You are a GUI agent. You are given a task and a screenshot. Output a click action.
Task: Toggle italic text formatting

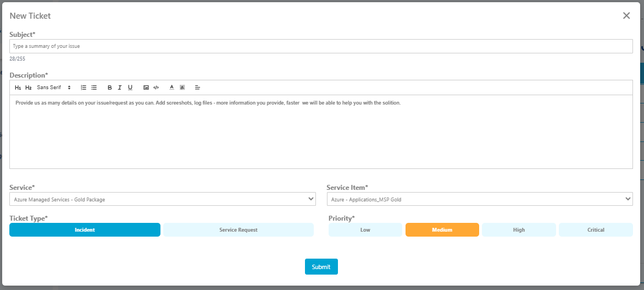[x=120, y=87]
